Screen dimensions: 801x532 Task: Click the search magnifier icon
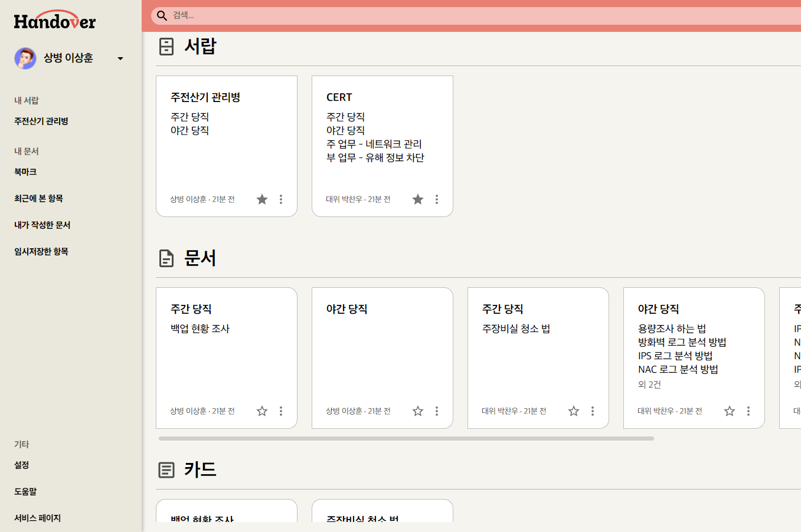pos(162,15)
